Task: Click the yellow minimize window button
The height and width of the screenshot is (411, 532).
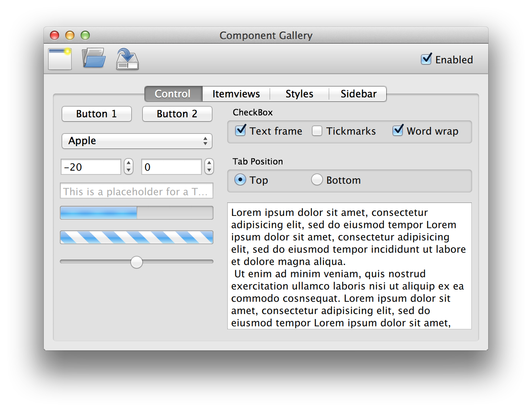Action: pos(70,36)
